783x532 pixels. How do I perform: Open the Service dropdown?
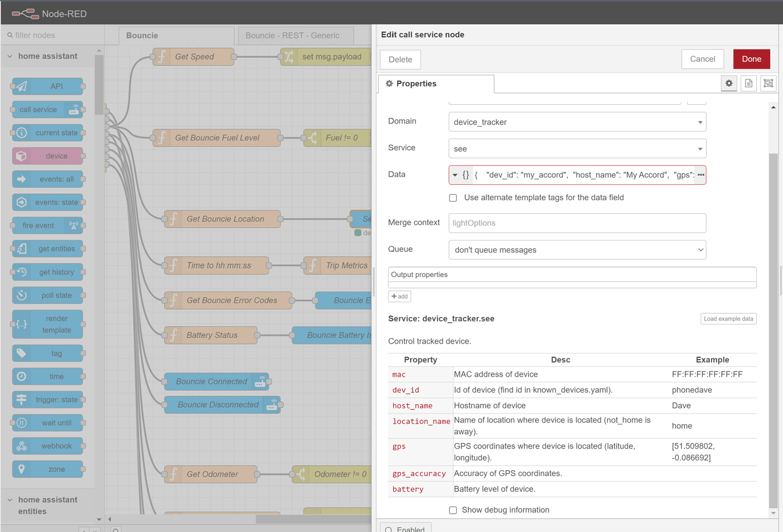[577, 149]
